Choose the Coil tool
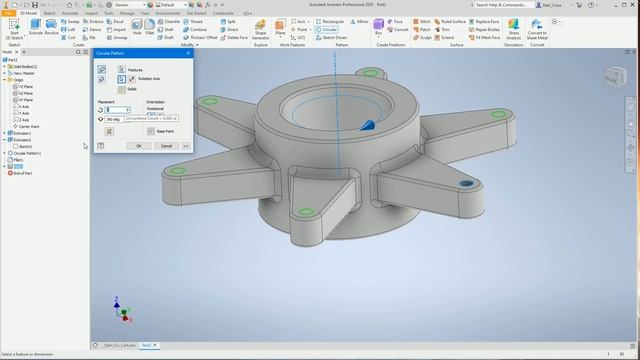The height and width of the screenshot is (360, 640). coord(68,38)
